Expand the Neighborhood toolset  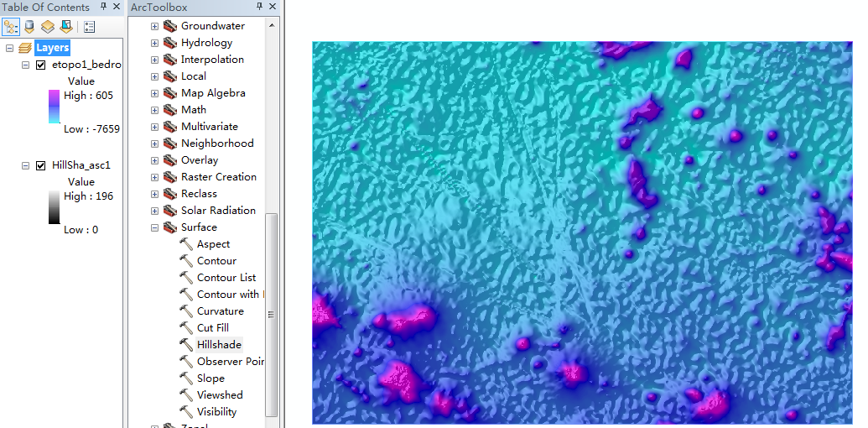154,144
